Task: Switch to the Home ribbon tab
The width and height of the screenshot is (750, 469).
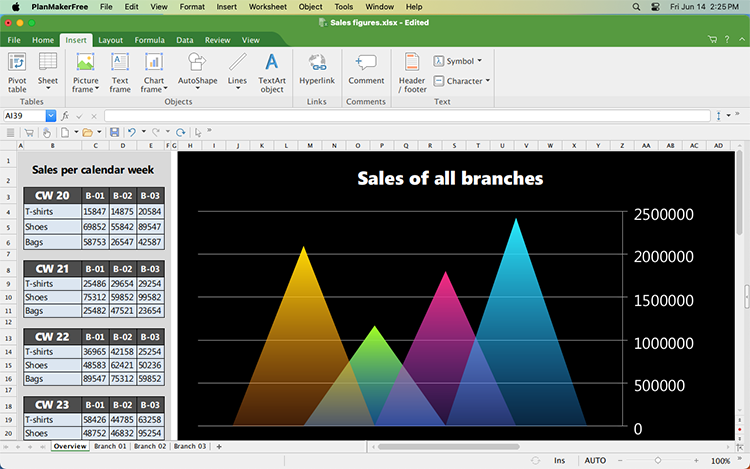Action: click(x=43, y=40)
